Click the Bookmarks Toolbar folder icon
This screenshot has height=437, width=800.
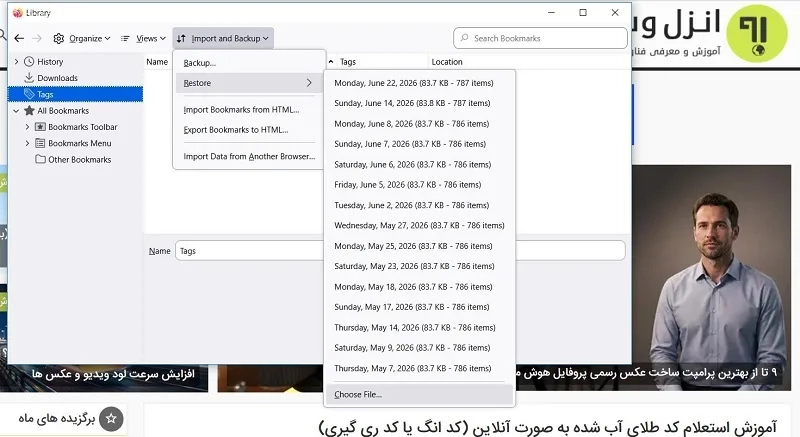(x=40, y=127)
